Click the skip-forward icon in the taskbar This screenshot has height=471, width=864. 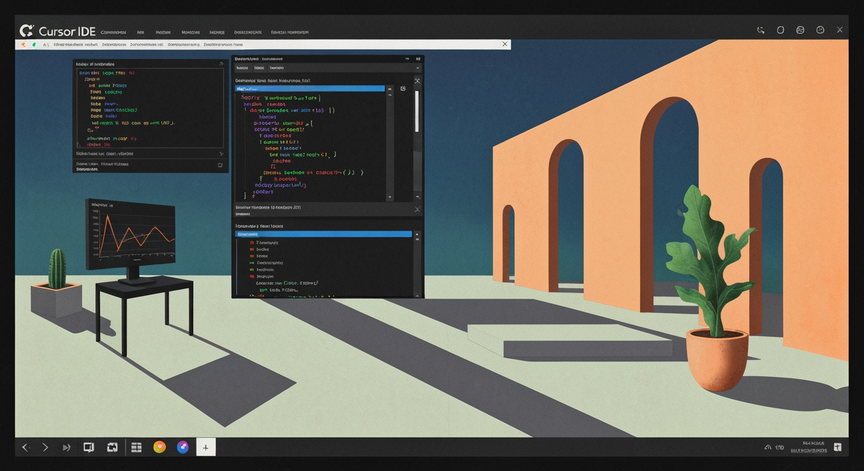(67, 447)
